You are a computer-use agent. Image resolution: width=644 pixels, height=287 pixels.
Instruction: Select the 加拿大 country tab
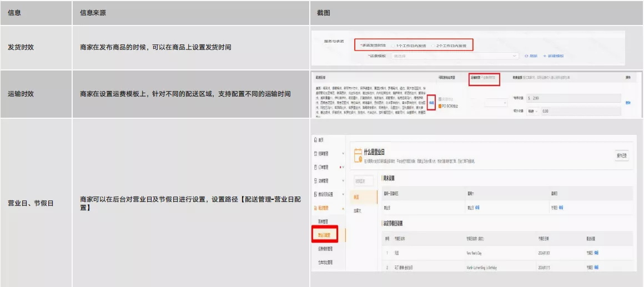click(x=358, y=211)
